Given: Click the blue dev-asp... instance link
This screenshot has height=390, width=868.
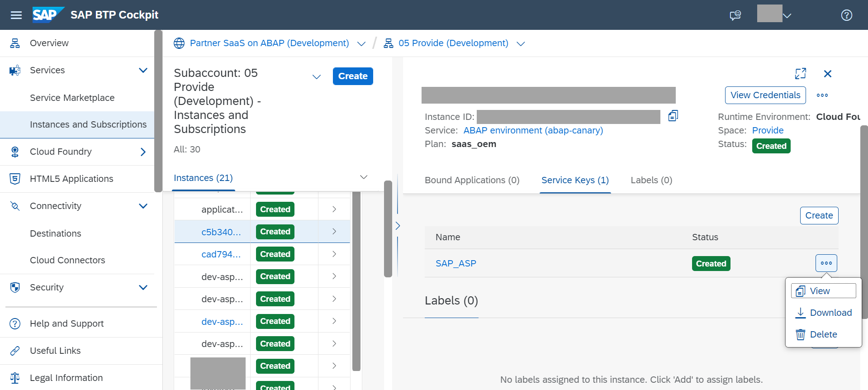Looking at the screenshot, I should tap(222, 322).
